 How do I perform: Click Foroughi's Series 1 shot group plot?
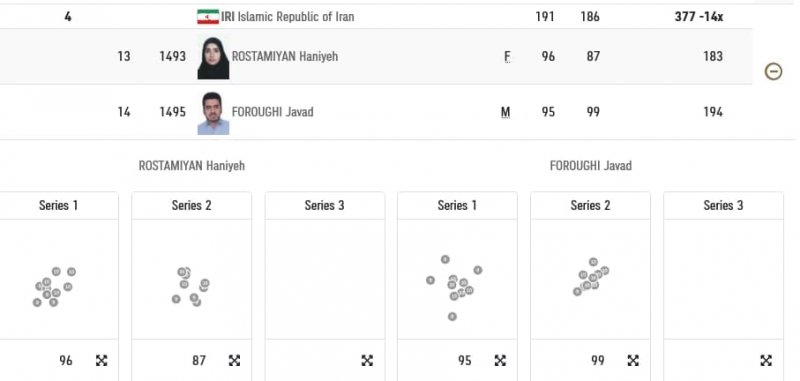coord(457,280)
